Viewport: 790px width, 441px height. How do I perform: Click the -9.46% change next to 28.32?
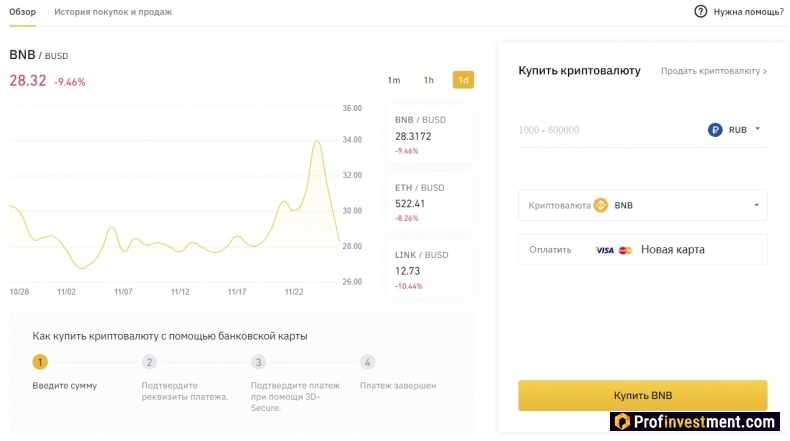(x=70, y=82)
